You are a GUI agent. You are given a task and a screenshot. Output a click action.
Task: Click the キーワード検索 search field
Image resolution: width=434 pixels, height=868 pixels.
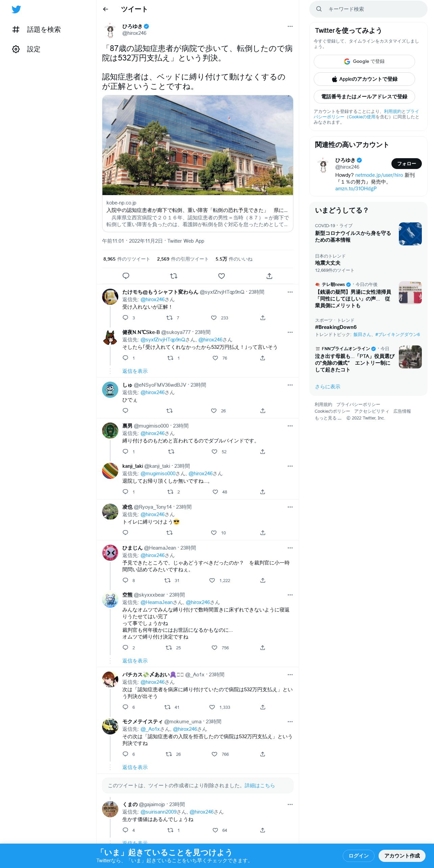(x=368, y=9)
